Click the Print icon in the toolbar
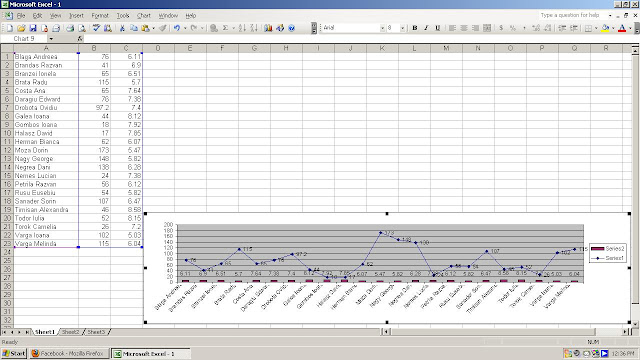Image resolution: width=640 pixels, height=360 pixels. 70,28
